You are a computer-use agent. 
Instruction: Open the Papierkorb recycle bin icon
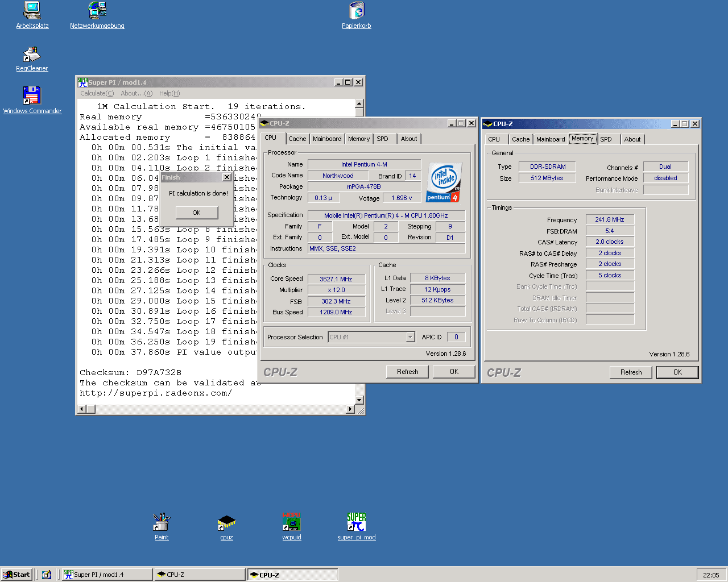357,10
